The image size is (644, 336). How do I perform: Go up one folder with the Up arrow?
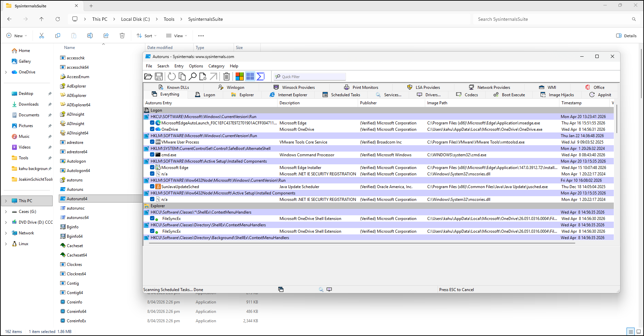42,19
